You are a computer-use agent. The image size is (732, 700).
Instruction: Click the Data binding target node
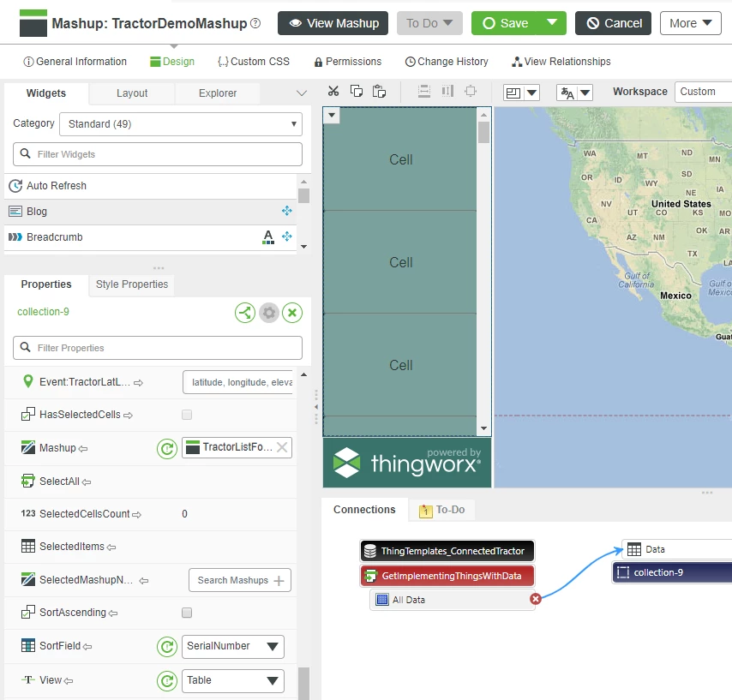[x=677, y=549]
